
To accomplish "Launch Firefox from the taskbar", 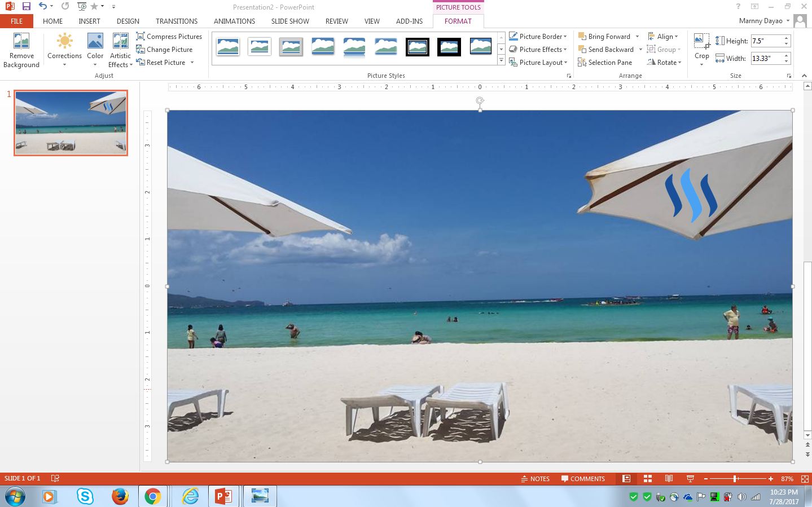I will 120,496.
